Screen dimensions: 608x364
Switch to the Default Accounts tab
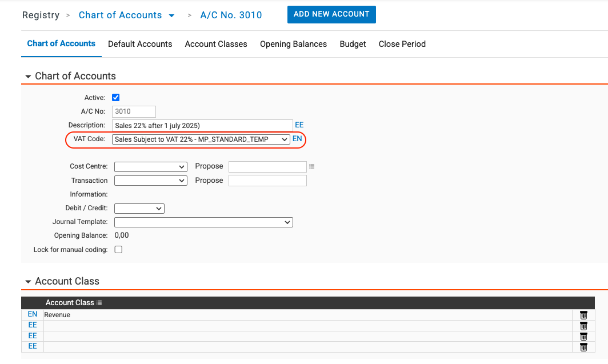pos(140,44)
